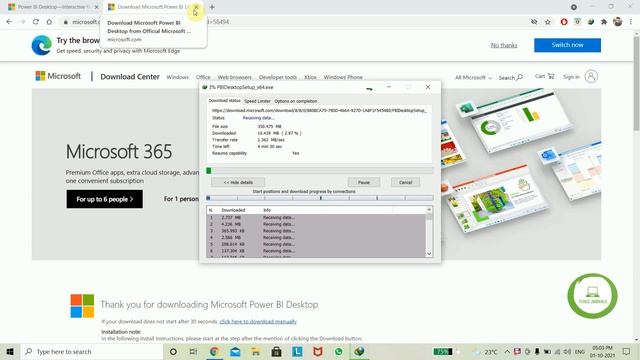Open Microsoft Store on the taskbar
The width and height of the screenshot is (640, 360).
pyautogui.click(x=276, y=351)
